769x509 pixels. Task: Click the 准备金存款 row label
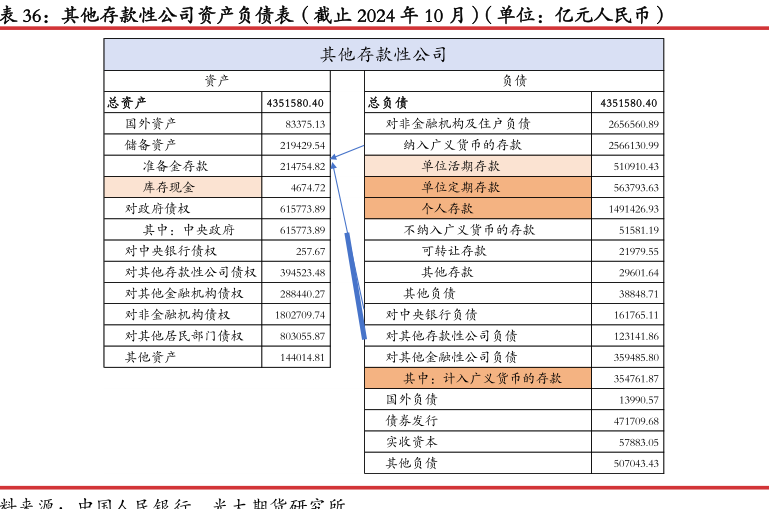tap(176, 166)
